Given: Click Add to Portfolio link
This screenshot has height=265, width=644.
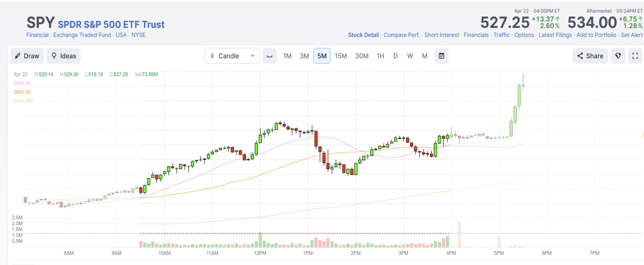Looking at the screenshot, I should 596,35.
